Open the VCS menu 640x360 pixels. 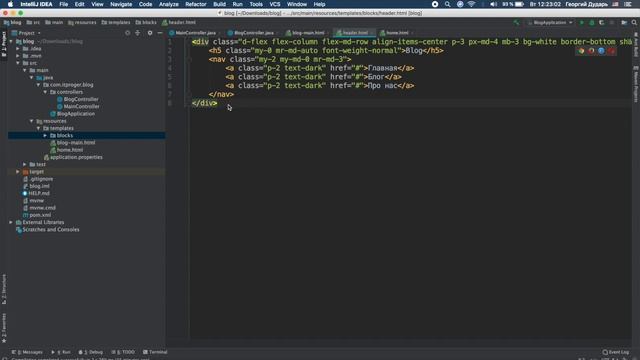point(275,4)
